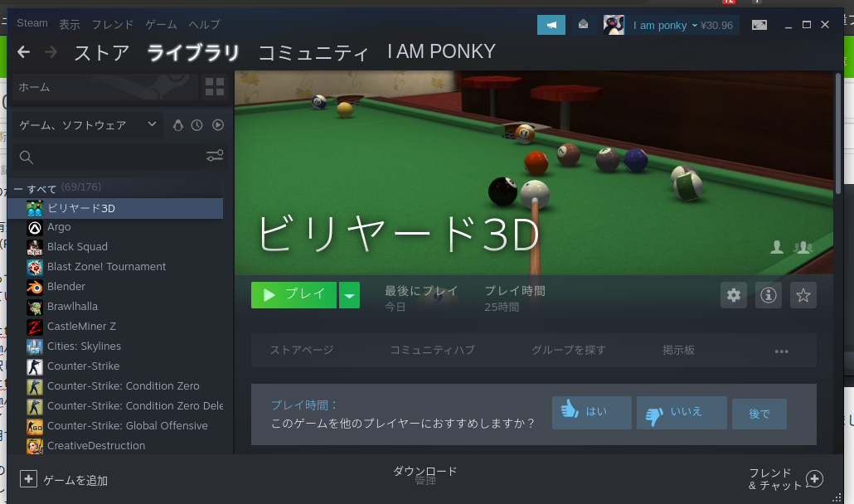
Task: Open the グループを探す link
Action: (x=569, y=350)
